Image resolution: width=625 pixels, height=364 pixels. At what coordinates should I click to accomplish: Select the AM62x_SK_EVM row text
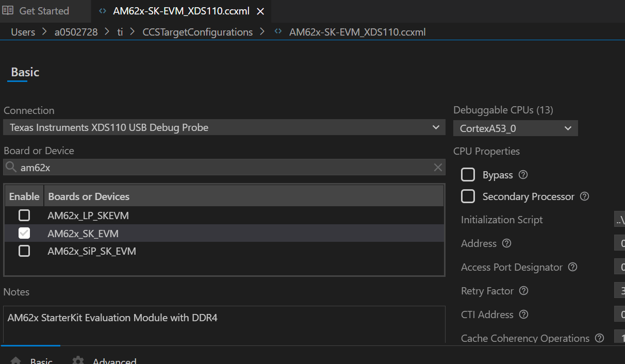coord(83,234)
